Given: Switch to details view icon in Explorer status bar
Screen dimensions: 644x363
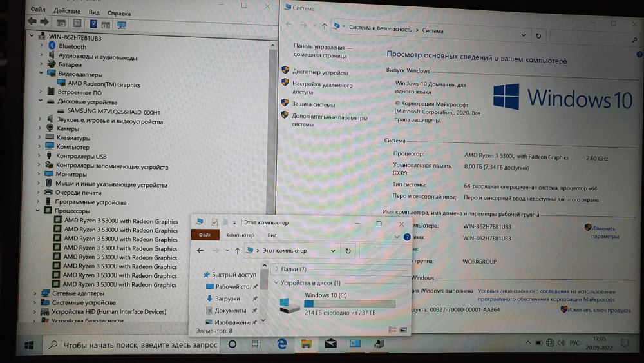Looking at the screenshot, I should (x=392, y=329).
